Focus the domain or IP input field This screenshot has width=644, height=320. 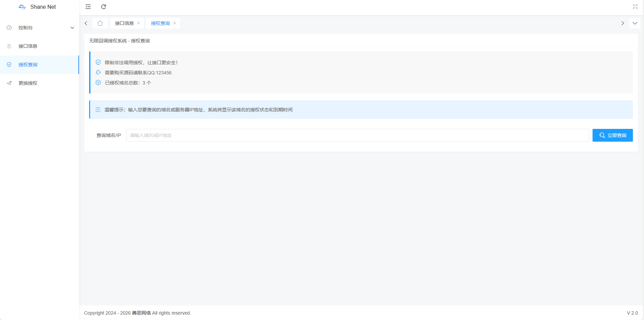[x=357, y=135]
